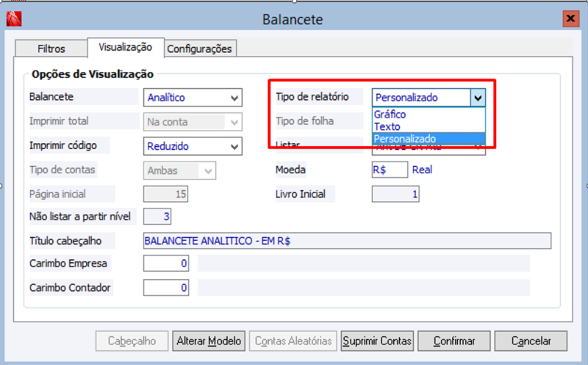Click the Real currency name text
The width and height of the screenshot is (588, 365).
point(422,170)
